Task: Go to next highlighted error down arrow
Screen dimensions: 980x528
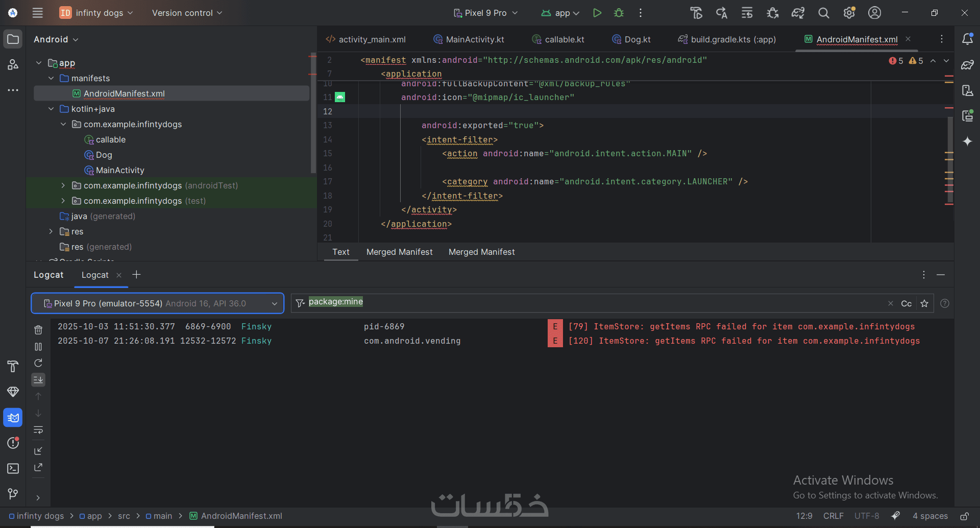Action: click(946, 61)
